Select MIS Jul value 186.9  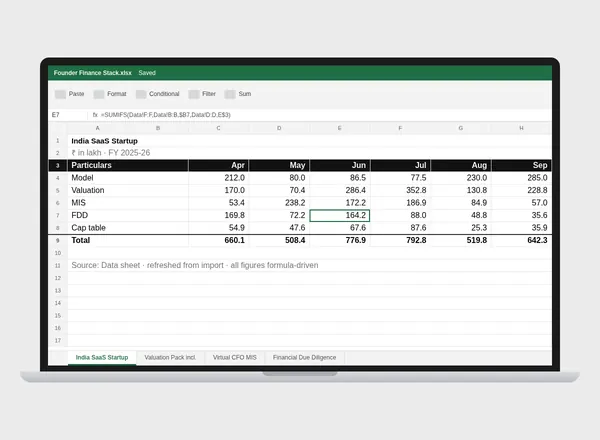pyautogui.click(x=400, y=203)
